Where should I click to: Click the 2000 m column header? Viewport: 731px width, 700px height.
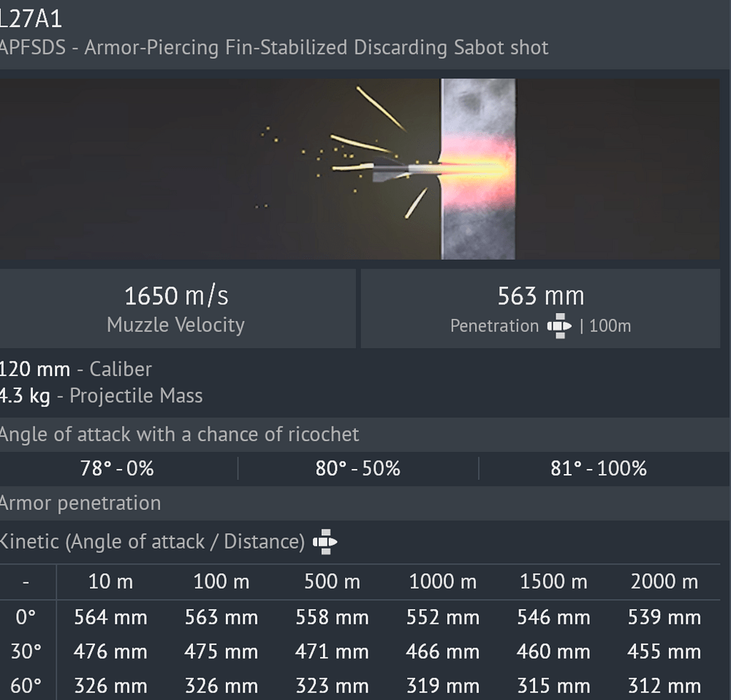click(x=664, y=582)
